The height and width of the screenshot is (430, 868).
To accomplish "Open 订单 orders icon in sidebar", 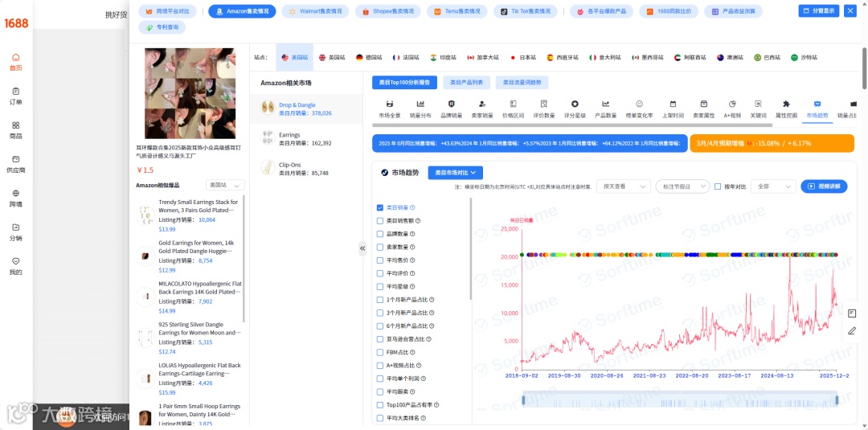I will 15,92.
